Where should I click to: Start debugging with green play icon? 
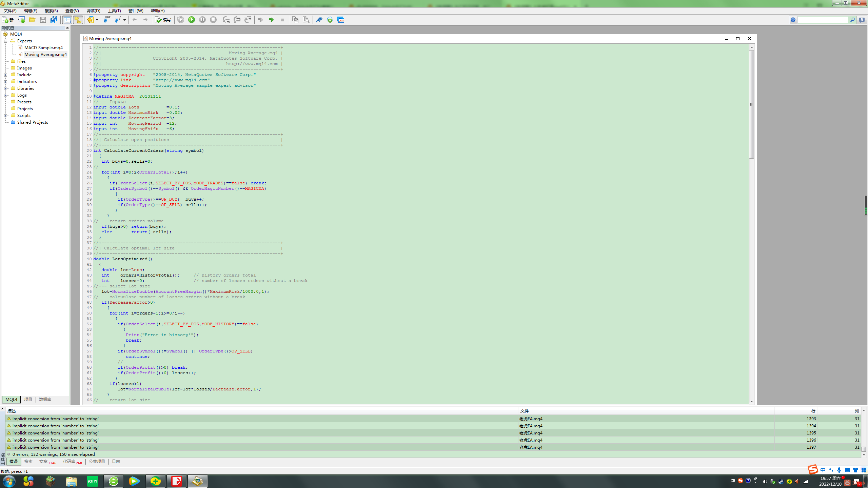[192, 20]
